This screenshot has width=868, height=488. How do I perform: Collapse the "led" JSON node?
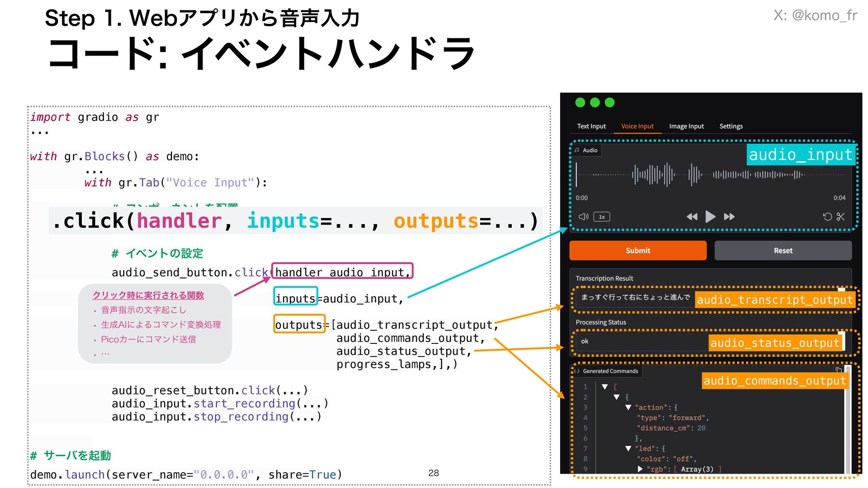point(628,449)
